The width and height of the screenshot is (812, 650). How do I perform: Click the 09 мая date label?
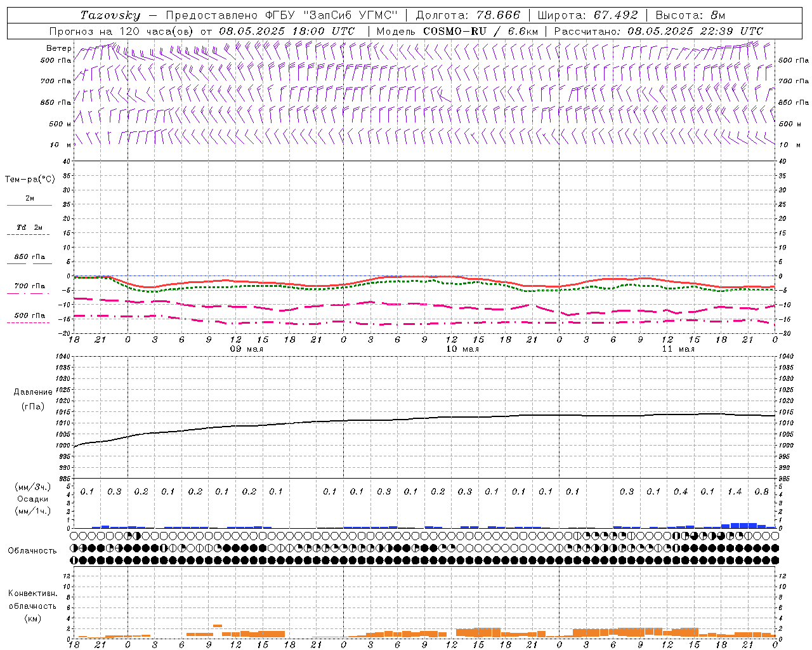pyautogui.click(x=246, y=349)
